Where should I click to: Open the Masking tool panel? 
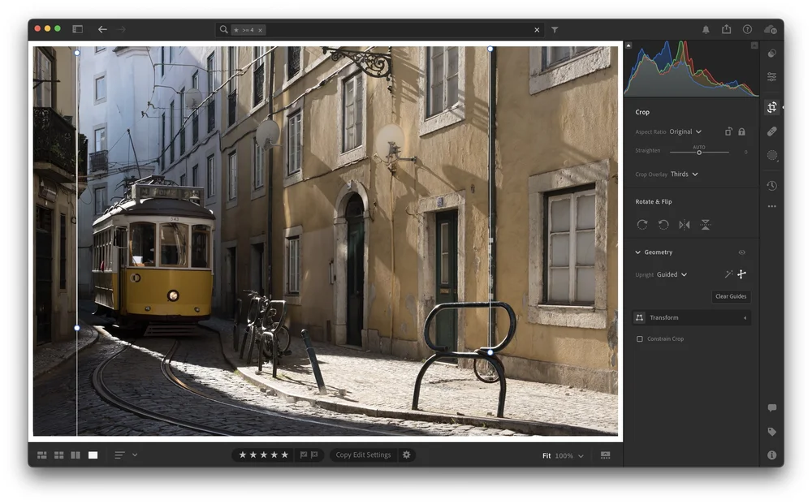pos(773,155)
